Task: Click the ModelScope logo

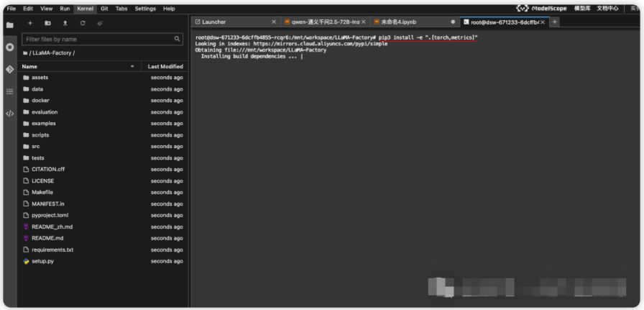Action: pyautogui.click(x=541, y=8)
